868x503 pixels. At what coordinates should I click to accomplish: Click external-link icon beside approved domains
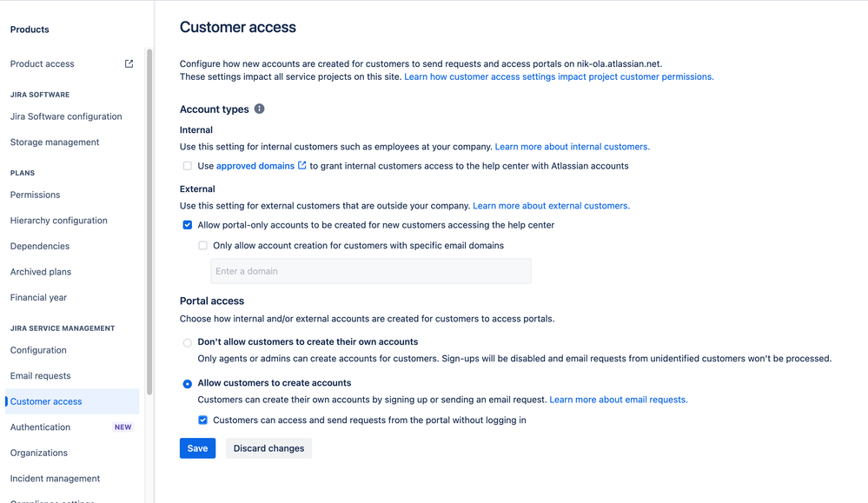(302, 165)
